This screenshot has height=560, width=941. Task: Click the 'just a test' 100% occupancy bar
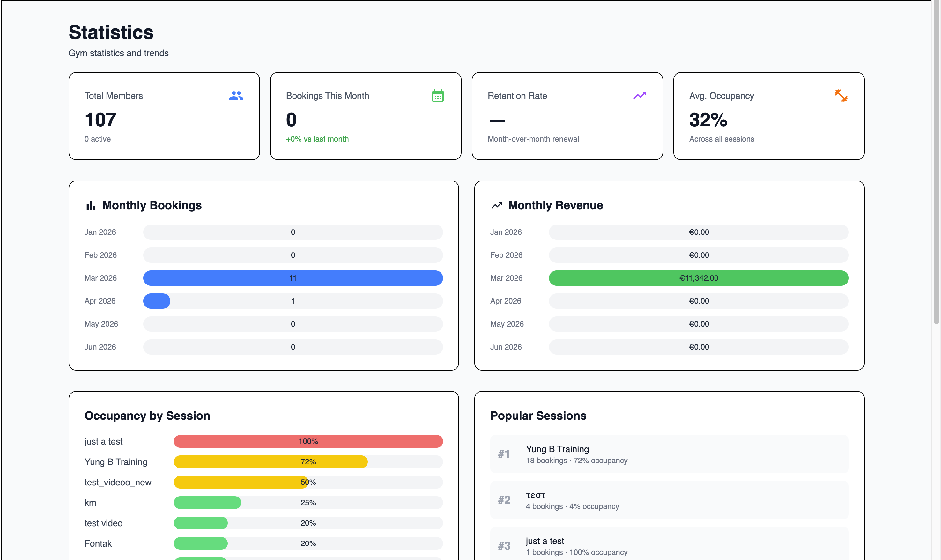308,441
